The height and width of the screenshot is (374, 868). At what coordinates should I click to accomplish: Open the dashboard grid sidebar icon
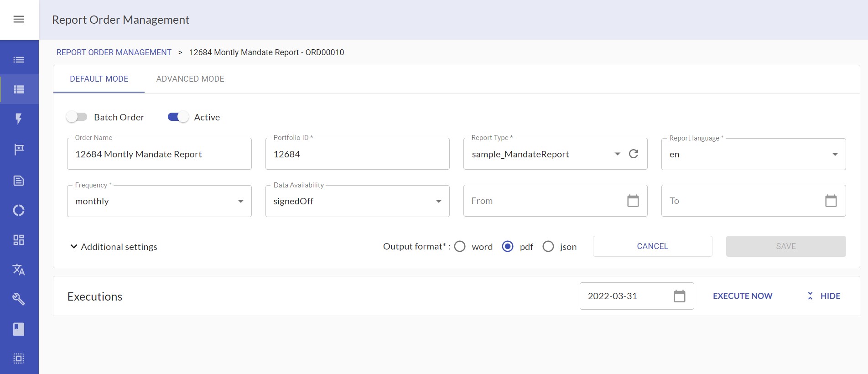point(19,240)
